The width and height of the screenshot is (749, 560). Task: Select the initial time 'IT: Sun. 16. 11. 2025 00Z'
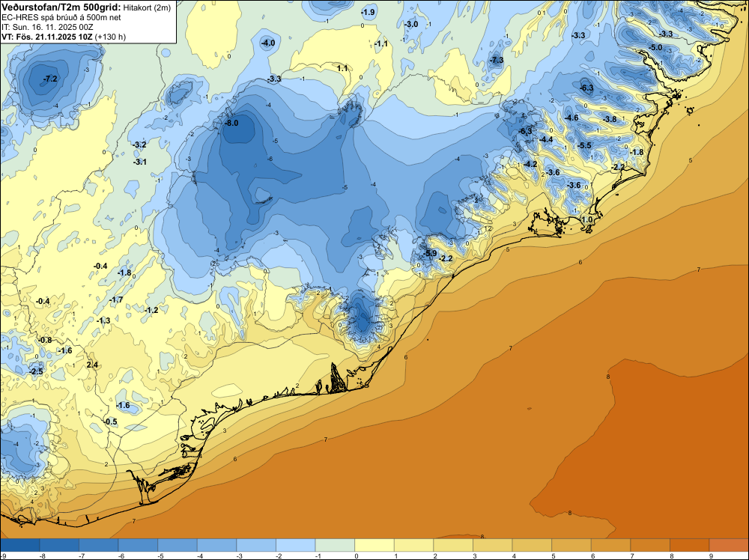(x=47, y=27)
